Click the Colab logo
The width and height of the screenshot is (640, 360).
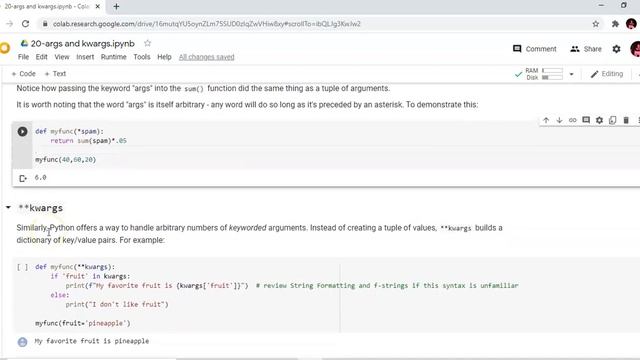[x=4, y=48]
